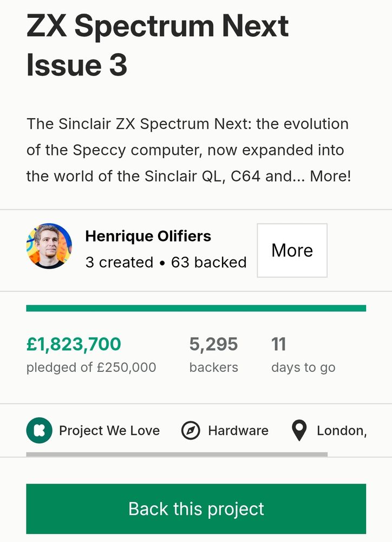Click the London location text

pyautogui.click(x=342, y=431)
